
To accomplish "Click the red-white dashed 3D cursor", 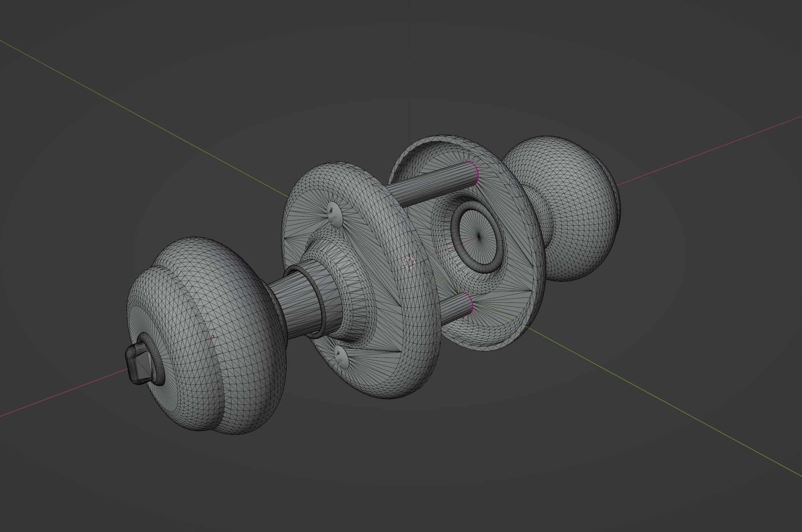I will pos(409,263).
